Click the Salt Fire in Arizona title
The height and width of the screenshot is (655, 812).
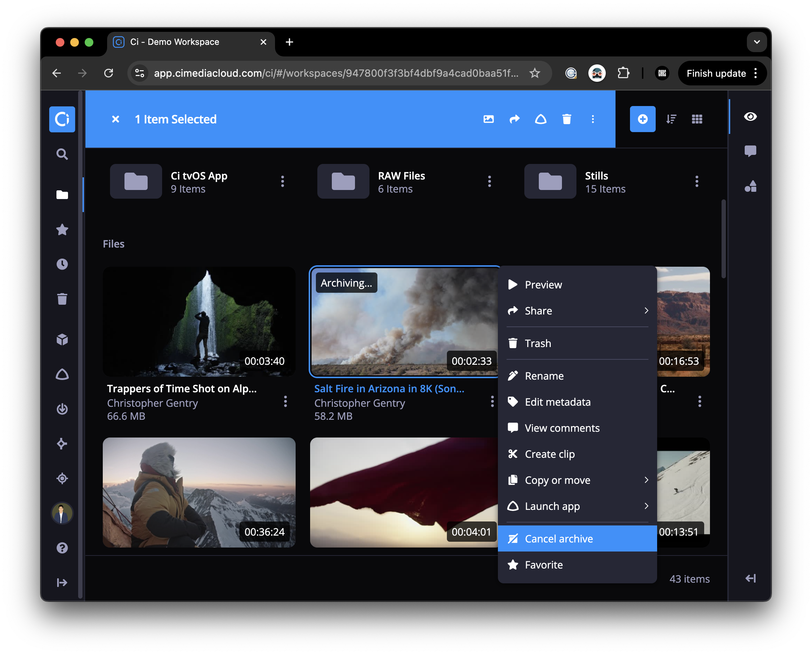(389, 389)
